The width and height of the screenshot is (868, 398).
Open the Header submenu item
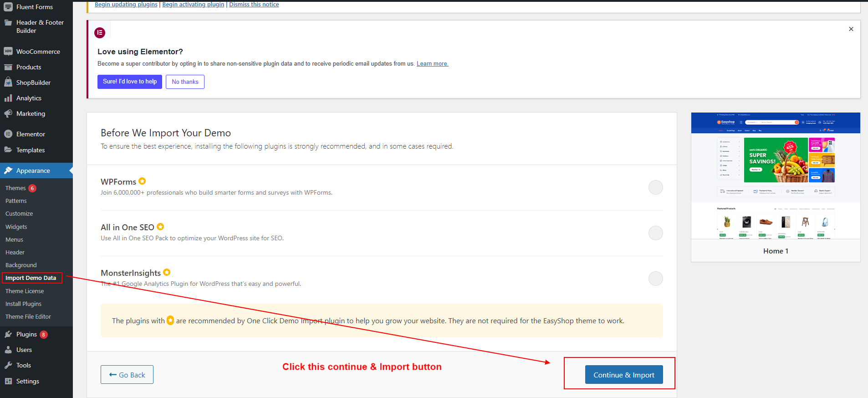(15, 252)
